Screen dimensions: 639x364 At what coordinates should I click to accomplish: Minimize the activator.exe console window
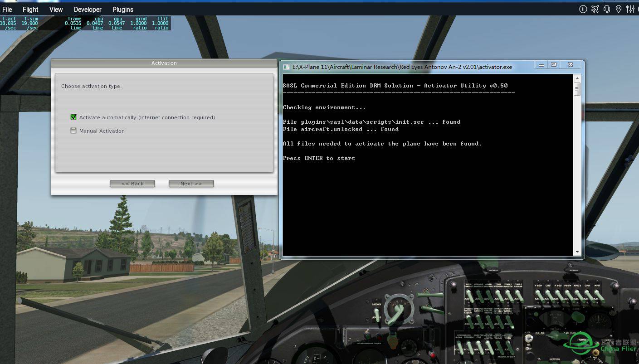coord(541,65)
